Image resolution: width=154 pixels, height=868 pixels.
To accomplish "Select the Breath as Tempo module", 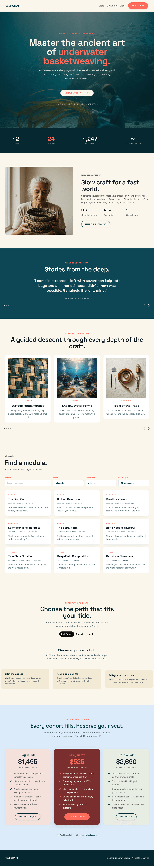I will 126,503.
